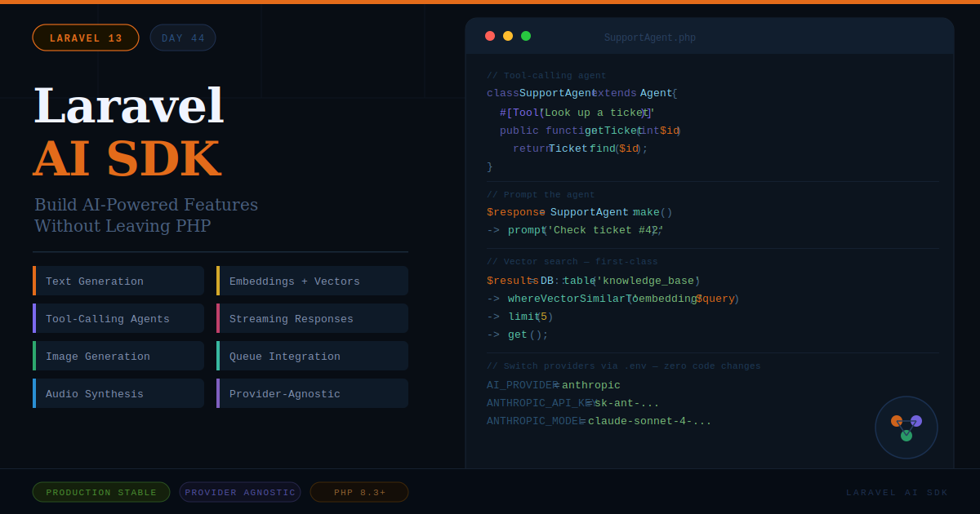Select the Embeddings + Vectors feature card

click(312, 281)
